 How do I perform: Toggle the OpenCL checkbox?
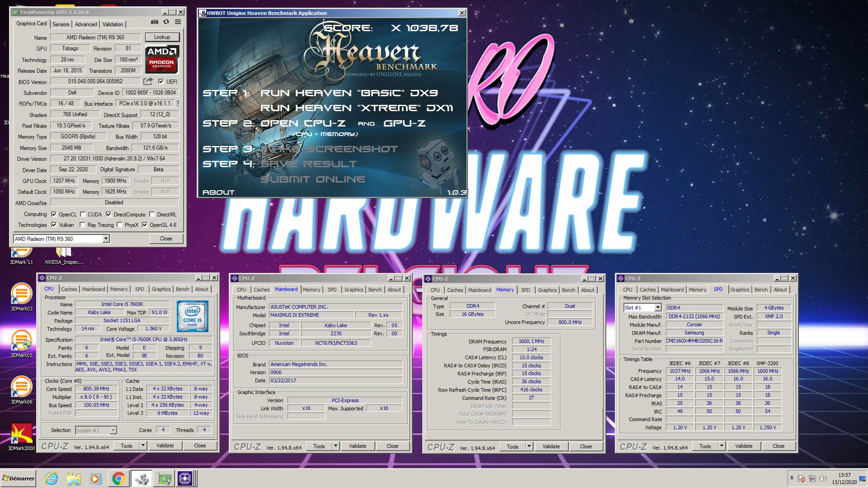pos(54,215)
